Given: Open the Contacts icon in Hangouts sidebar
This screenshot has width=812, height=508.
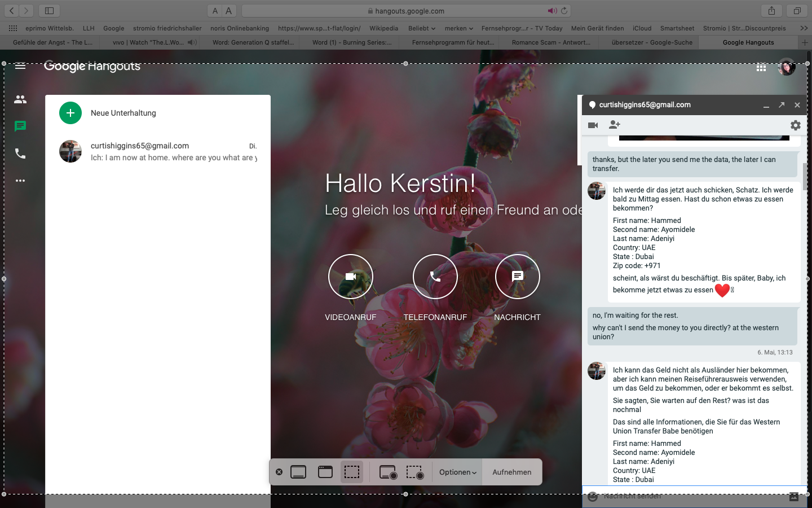Looking at the screenshot, I should tap(20, 99).
